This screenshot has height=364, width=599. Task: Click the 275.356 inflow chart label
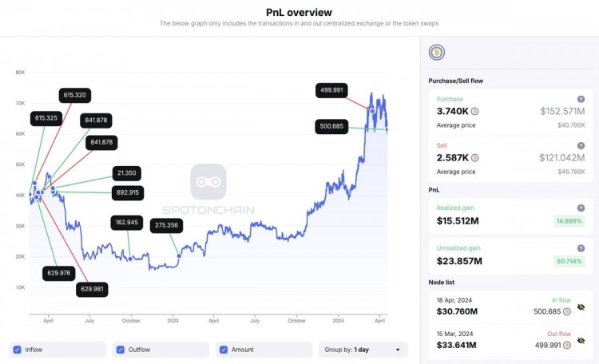coord(166,226)
